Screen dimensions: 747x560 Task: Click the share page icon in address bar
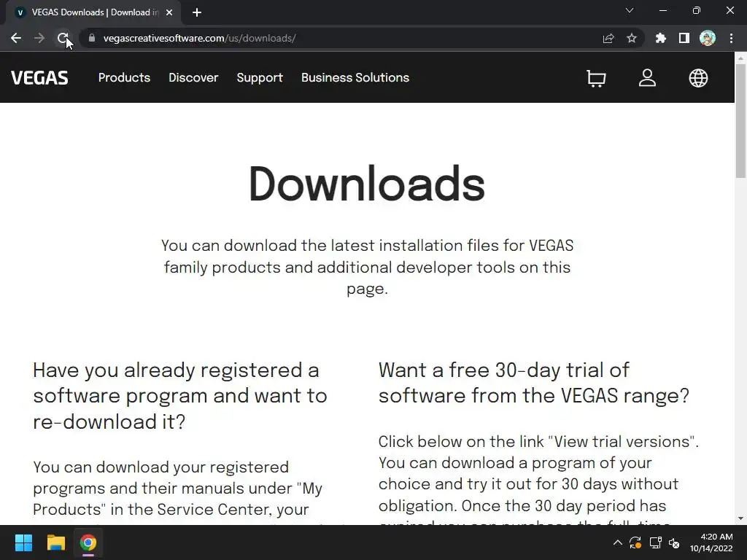608,38
